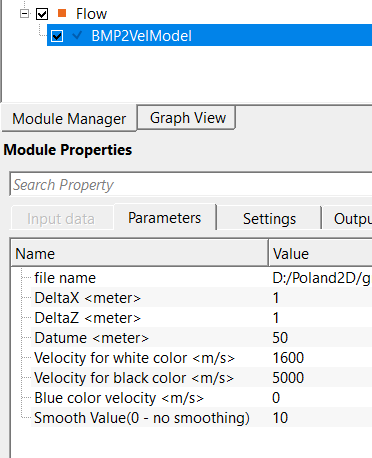Select the Flow tree item label

tap(91, 14)
